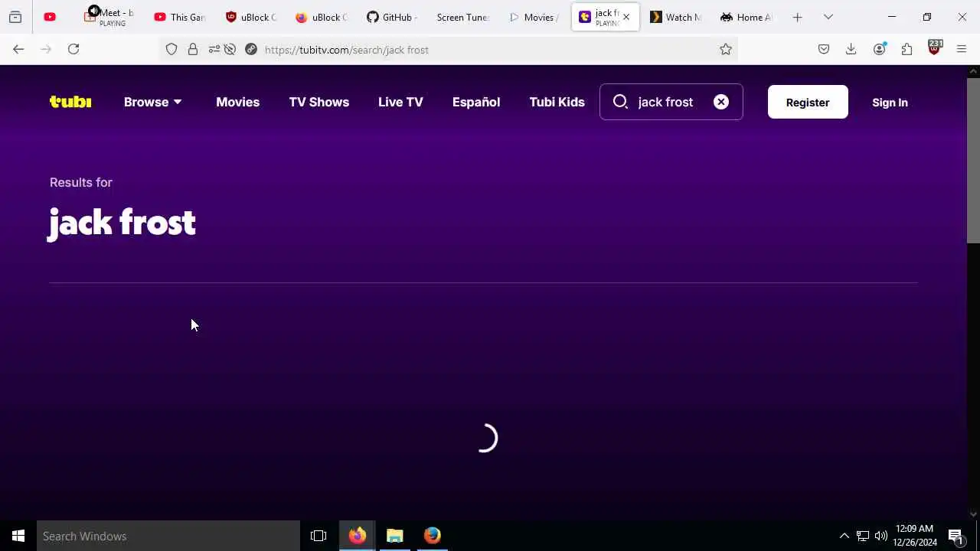The height and width of the screenshot is (551, 980).
Task: Click the Tubi logo
Action: click(70, 102)
